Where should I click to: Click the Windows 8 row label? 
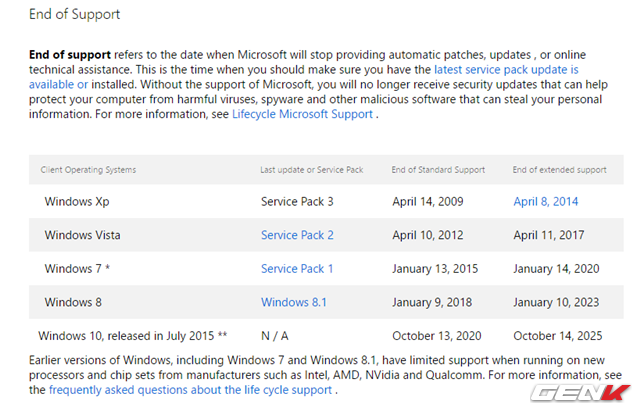73,302
